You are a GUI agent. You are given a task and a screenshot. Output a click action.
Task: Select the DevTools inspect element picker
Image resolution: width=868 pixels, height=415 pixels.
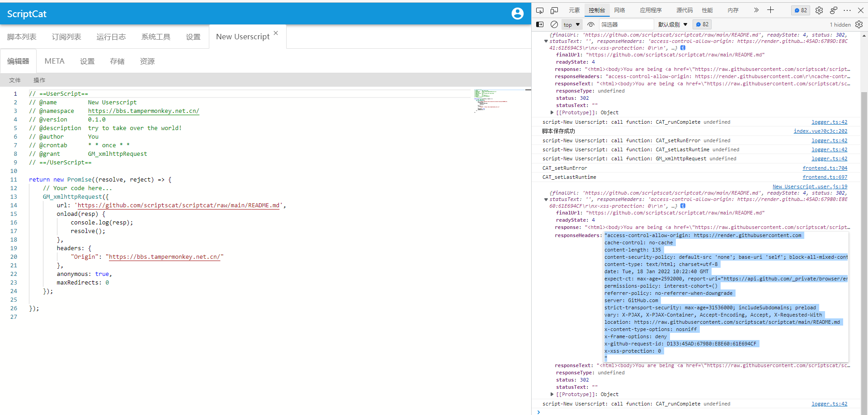540,10
